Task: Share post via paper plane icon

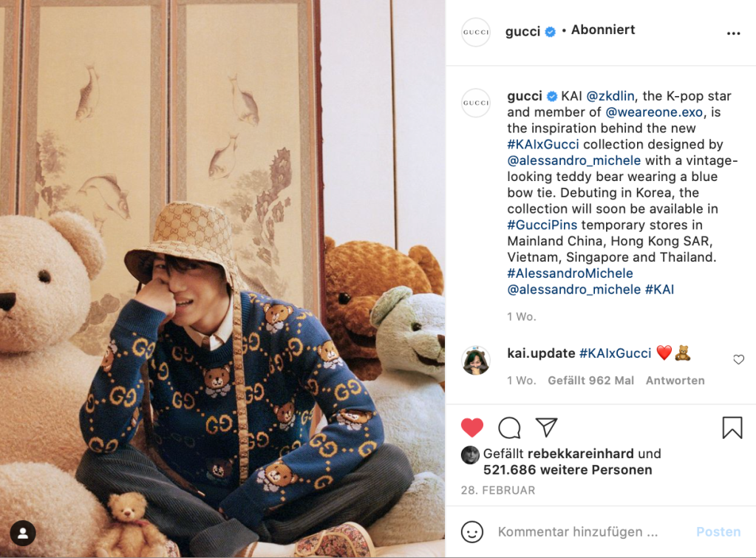Action: coord(546,427)
